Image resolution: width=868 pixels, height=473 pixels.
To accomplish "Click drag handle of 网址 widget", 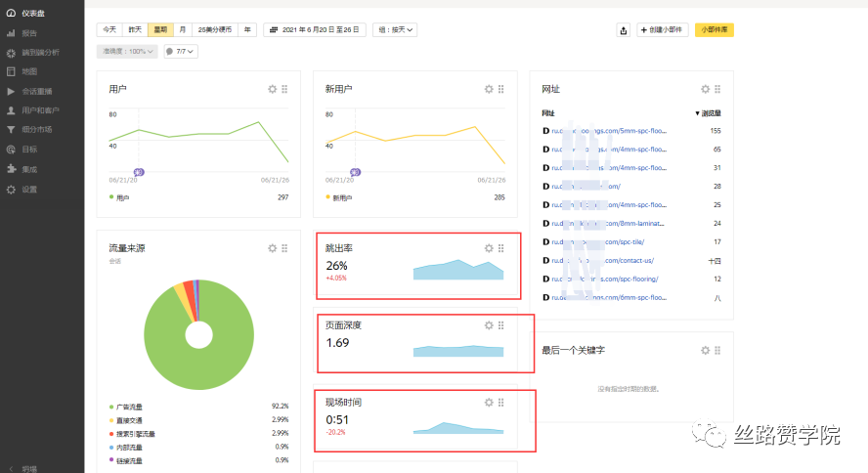I will tap(717, 89).
